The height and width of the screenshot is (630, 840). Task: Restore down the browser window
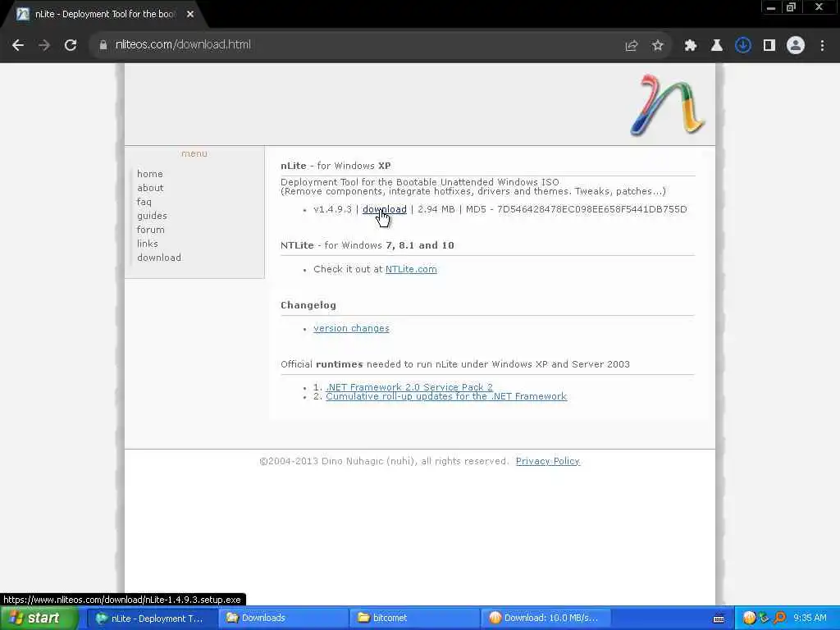point(792,7)
